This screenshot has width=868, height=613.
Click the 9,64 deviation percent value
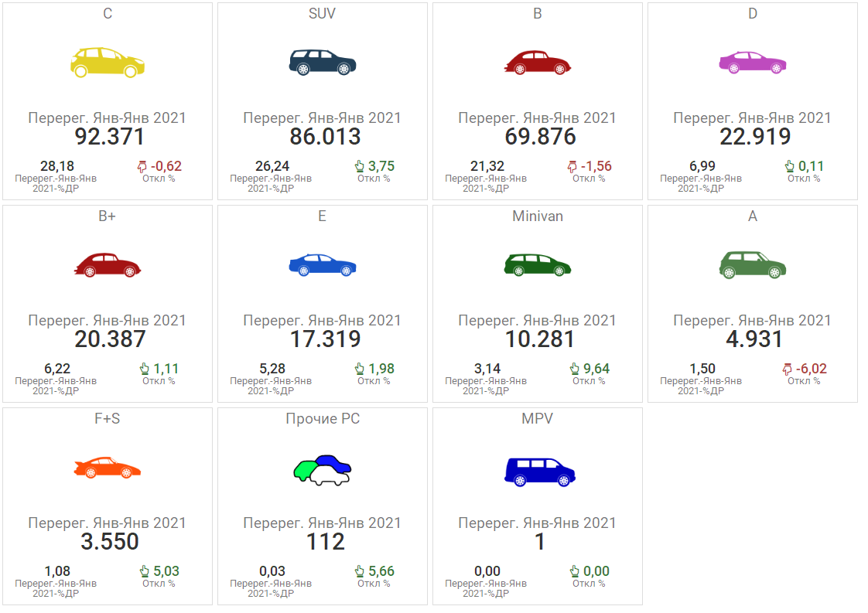pyautogui.click(x=596, y=369)
